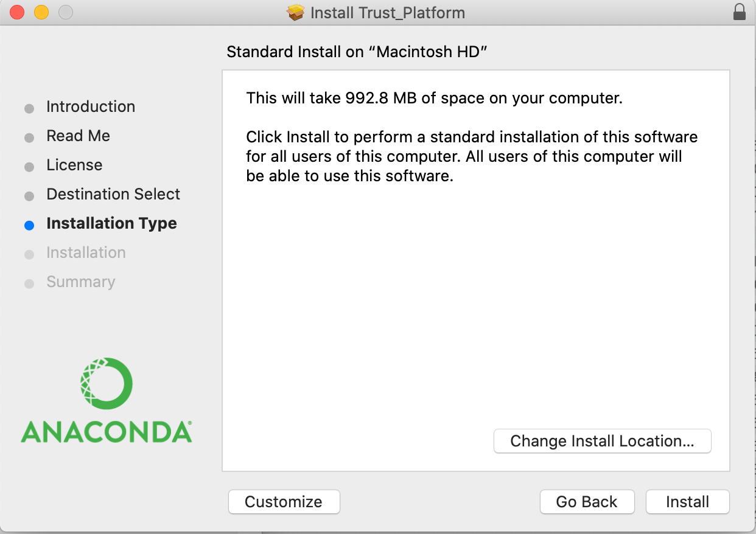Click the yellow minimize window button
The height and width of the screenshot is (534, 756).
[41, 12]
